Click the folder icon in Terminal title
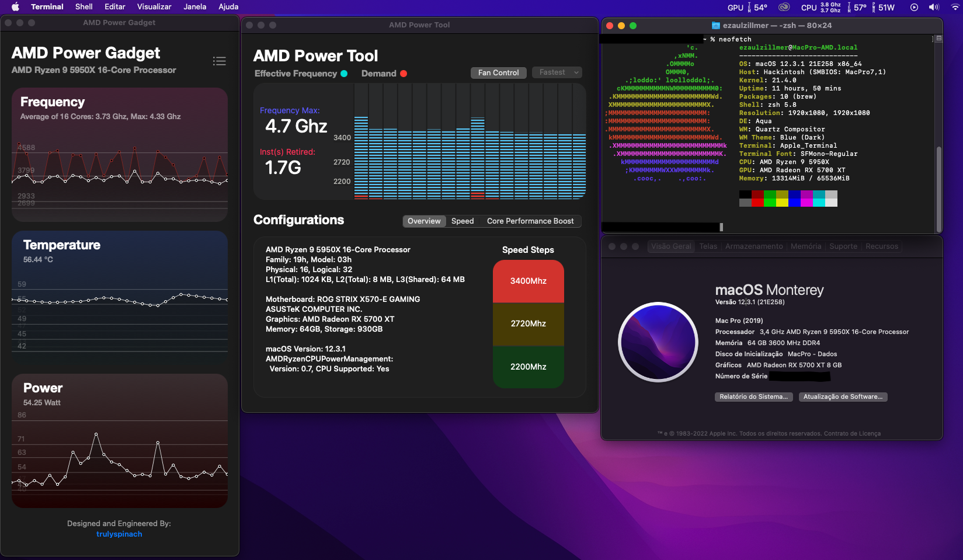The width and height of the screenshot is (963, 560). point(715,26)
